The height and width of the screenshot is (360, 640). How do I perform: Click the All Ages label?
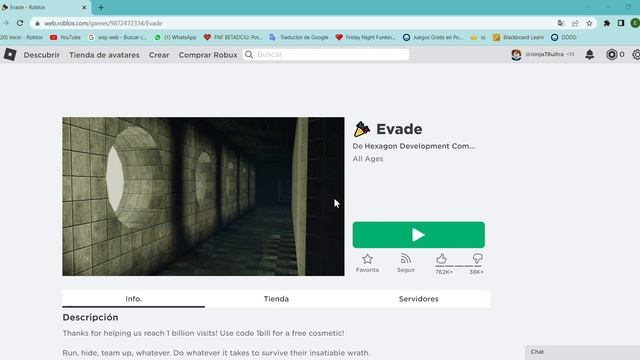click(368, 159)
